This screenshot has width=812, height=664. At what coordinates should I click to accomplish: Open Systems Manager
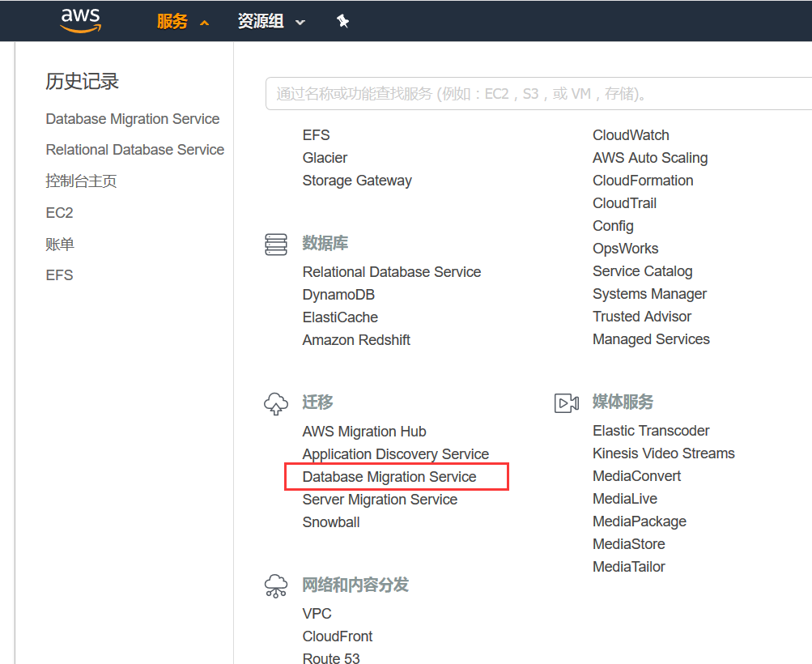pyautogui.click(x=649, y=294)
